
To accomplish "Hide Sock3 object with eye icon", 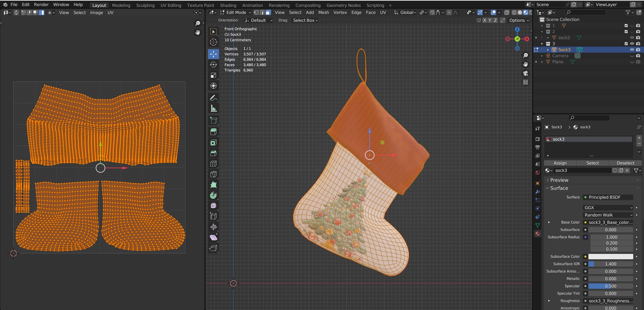I will tap(632, 50).
